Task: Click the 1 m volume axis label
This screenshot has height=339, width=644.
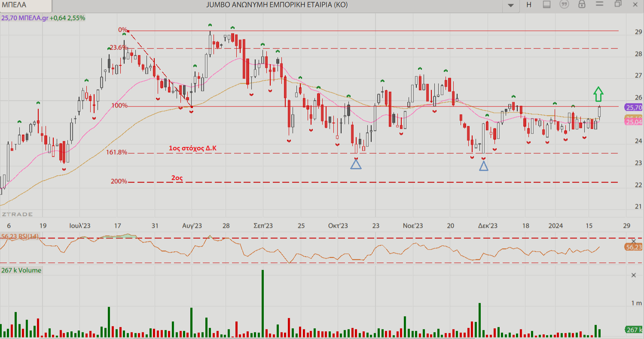Action: [x=636, y=303]
